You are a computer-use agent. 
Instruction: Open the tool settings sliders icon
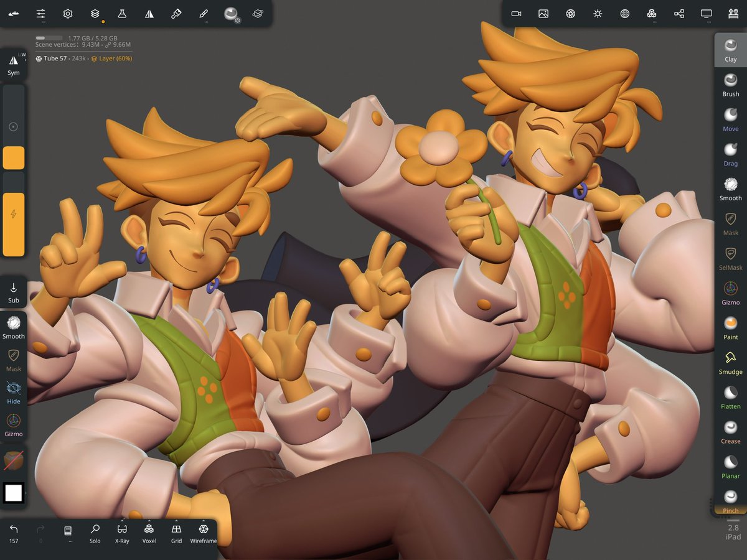(40, 13)
